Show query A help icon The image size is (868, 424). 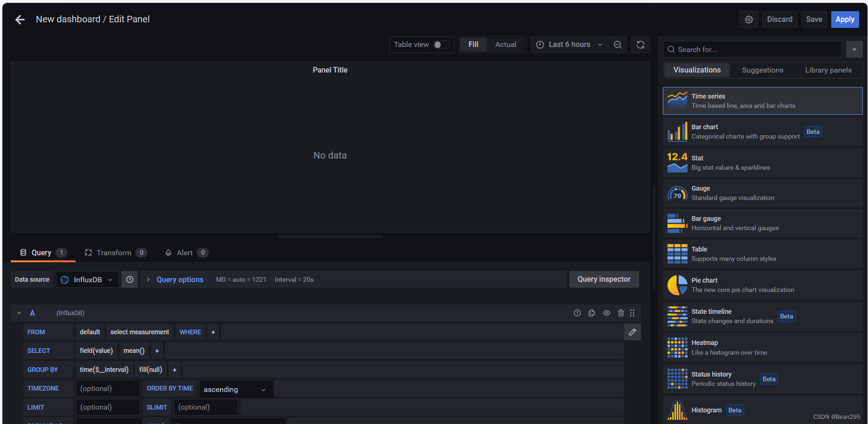pyautogui.click(x=577, y=313)
